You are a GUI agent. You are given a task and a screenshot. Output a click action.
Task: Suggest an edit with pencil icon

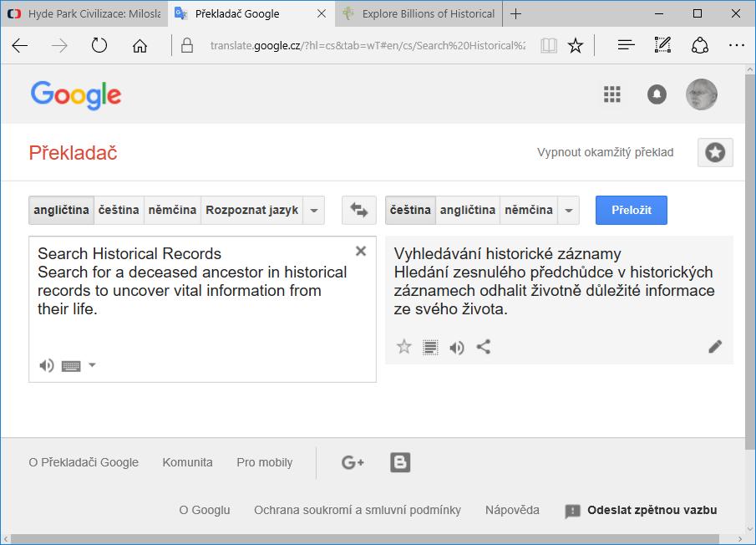(x=715, y=346)
